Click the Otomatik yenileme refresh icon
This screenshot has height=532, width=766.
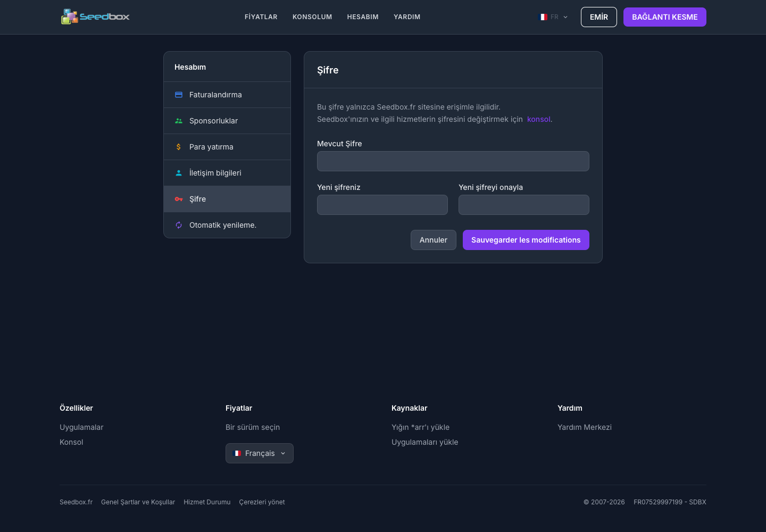[179, 225]
